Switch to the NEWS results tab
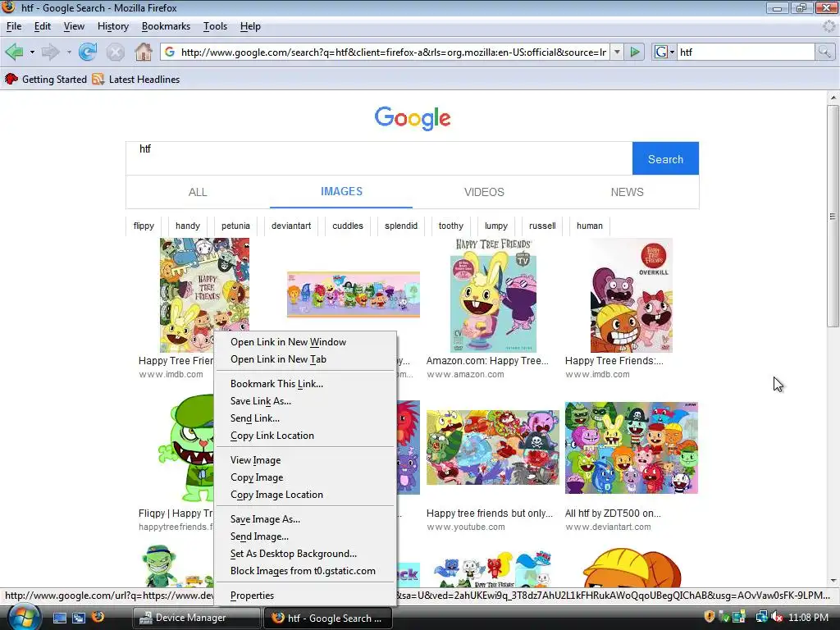The width and height of the screenshot is (840, 630). pos(628,192)
